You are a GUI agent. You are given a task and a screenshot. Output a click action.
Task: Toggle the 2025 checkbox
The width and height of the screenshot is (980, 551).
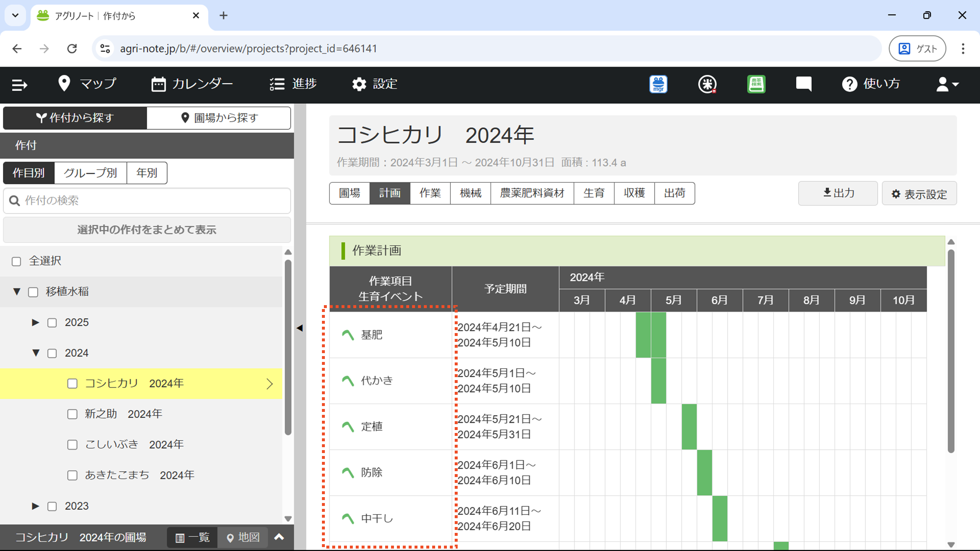pos(52,323)
